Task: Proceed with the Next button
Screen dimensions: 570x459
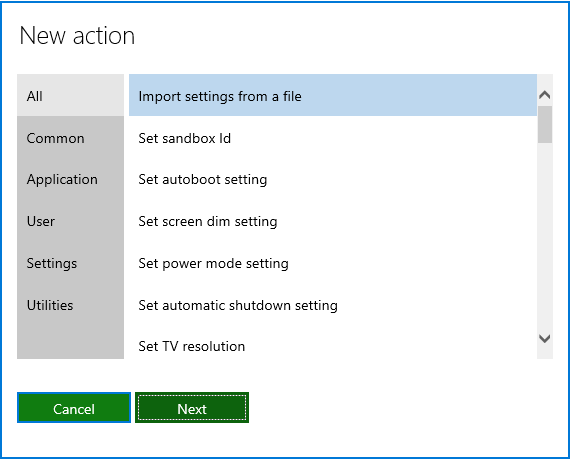Action: [192, 408]
